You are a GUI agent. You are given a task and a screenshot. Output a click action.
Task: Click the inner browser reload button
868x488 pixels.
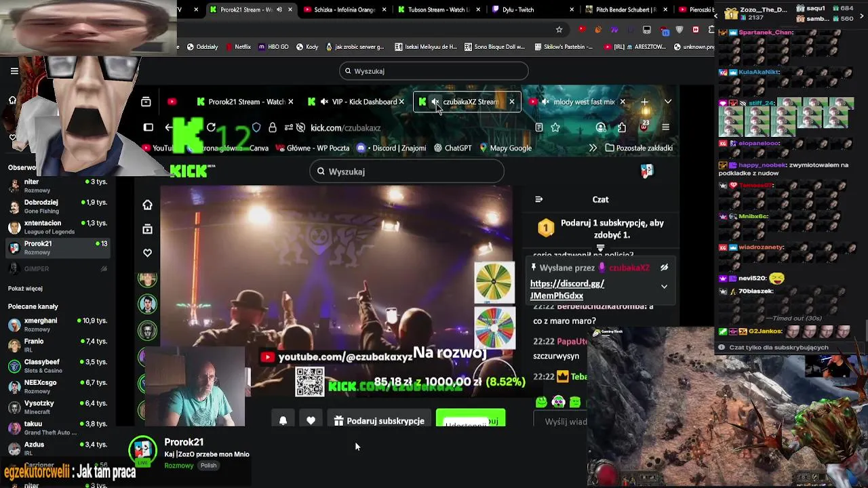(x=211, y=127)
